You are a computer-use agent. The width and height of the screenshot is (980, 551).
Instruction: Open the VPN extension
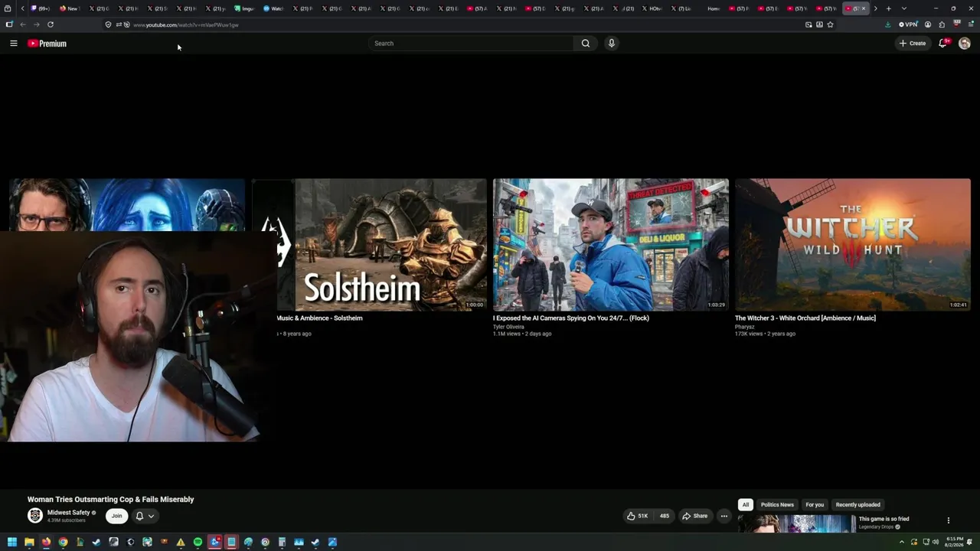(x=908, y=24)
